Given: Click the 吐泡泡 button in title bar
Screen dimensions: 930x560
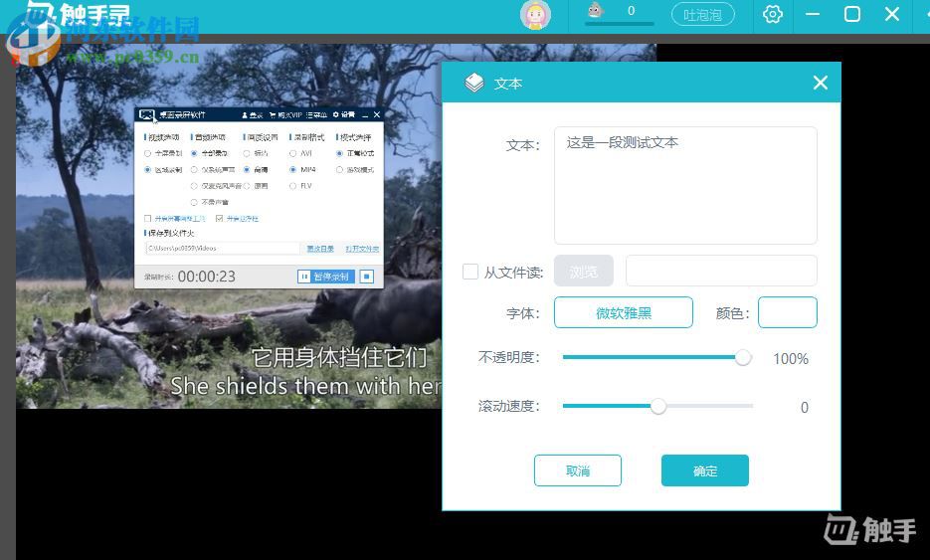Looking at the screenshot, I should coord(703,15).
